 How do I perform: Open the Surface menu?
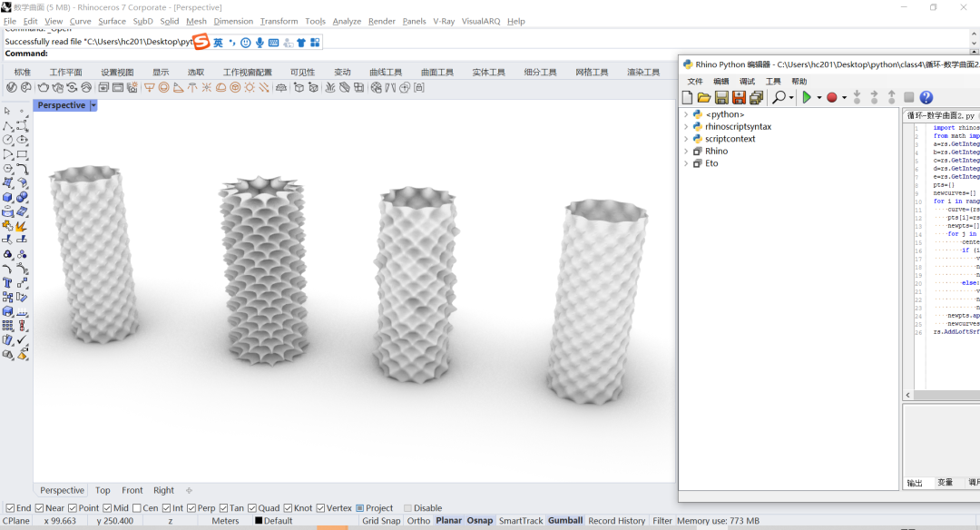tap(112, 21)
